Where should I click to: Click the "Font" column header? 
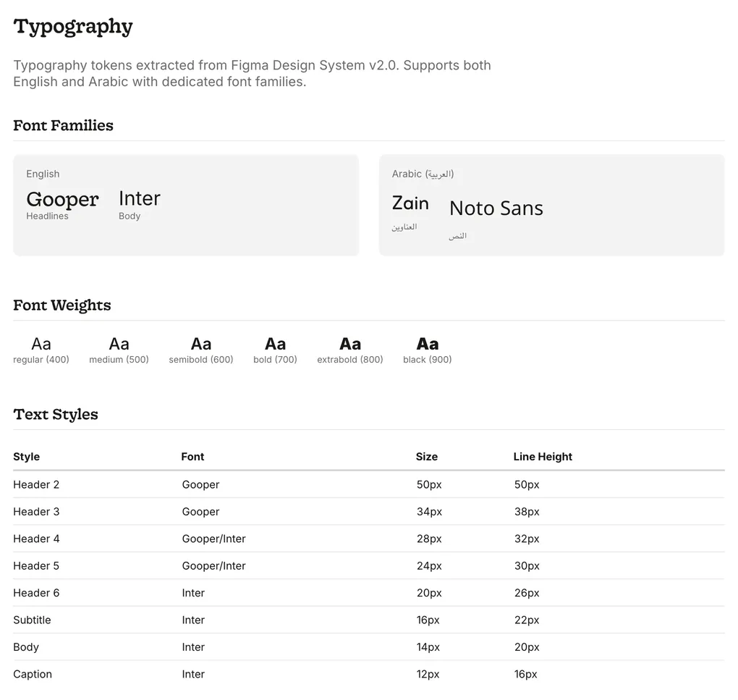click(192, 457)
